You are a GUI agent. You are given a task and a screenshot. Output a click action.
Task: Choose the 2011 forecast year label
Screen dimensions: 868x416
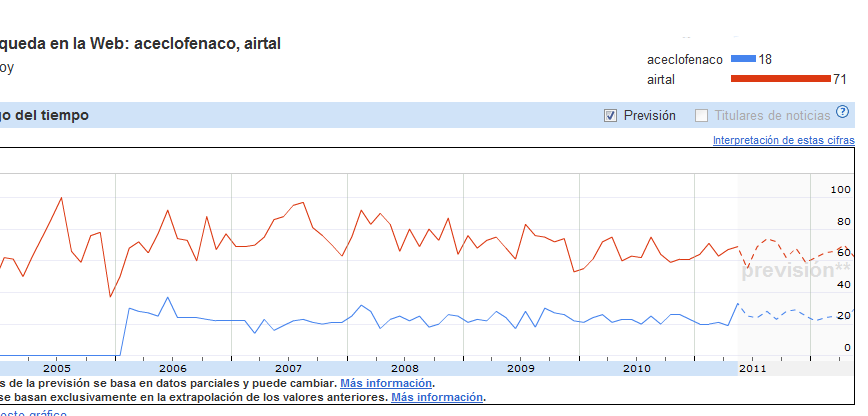click(753, 368)
